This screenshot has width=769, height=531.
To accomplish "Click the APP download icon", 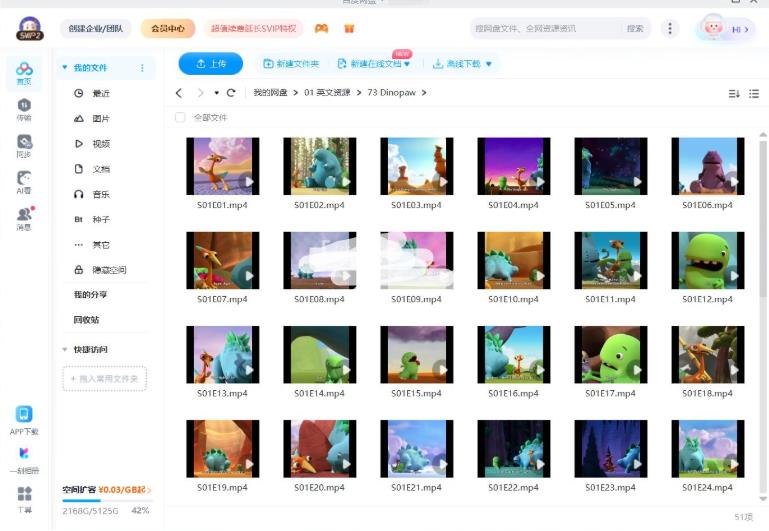I will (24, 420).
